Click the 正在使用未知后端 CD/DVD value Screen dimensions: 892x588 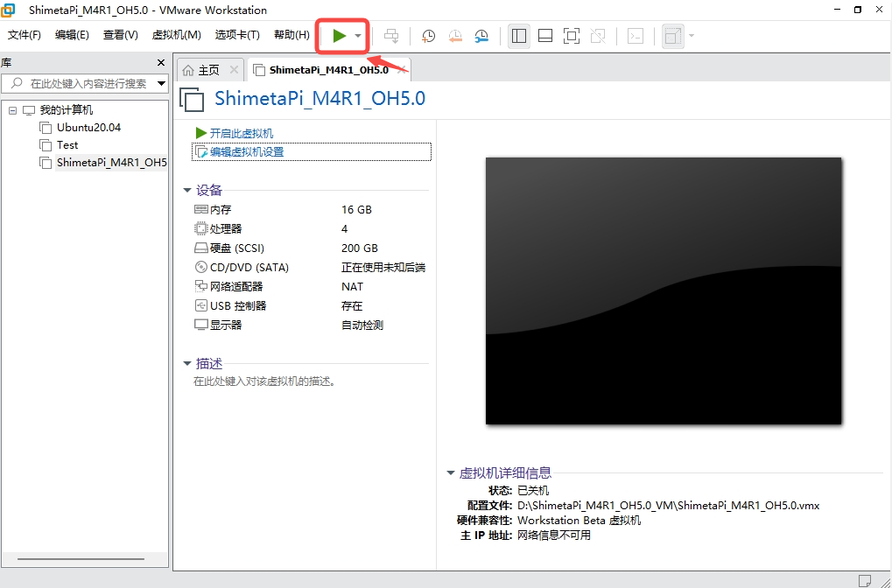coord(383,267)
